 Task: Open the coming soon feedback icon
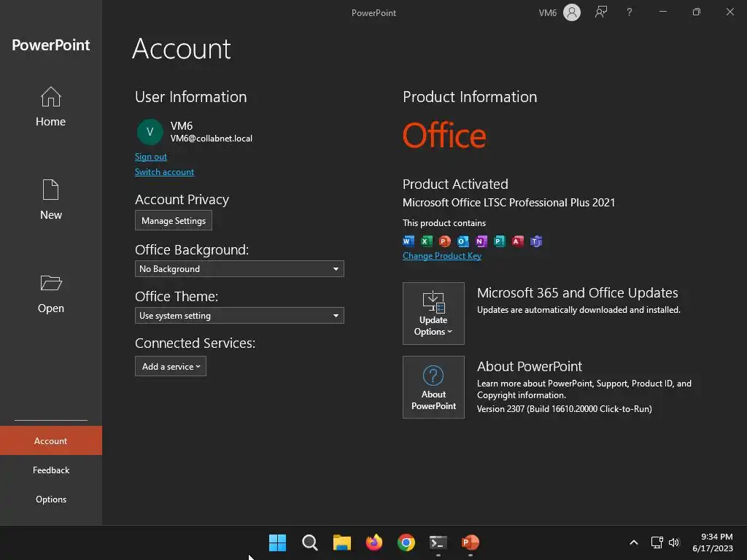601,12
